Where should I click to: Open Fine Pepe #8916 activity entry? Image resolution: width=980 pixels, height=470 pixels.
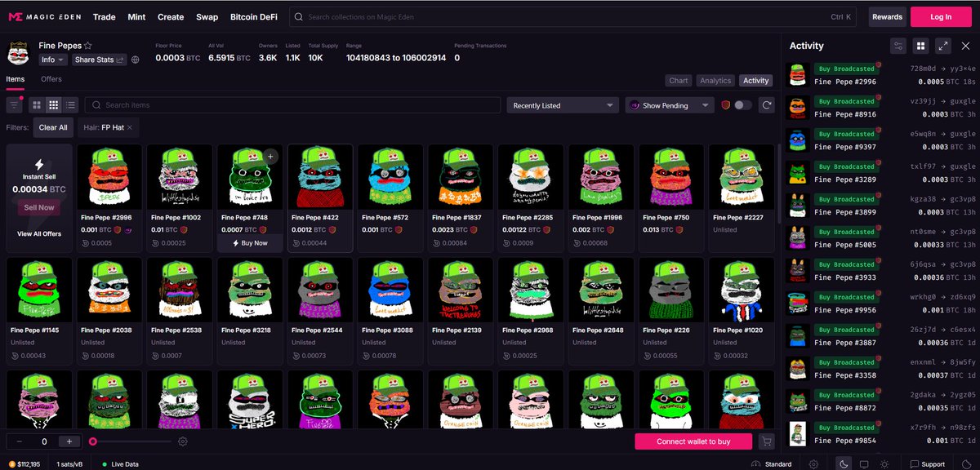point(881,108)
